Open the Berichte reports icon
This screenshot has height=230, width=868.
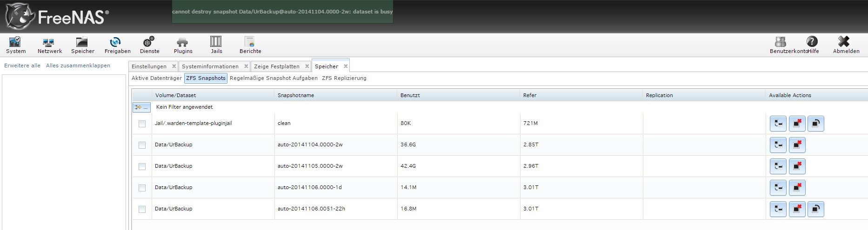tap(250, 45)
